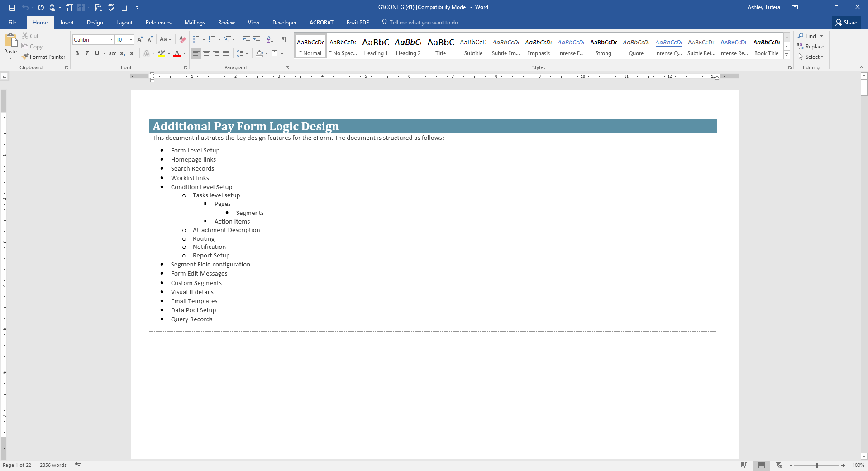This screenshot has width=868, height=471.
Task: Click the Shading paint bucket icon
Action: point(259,53)
